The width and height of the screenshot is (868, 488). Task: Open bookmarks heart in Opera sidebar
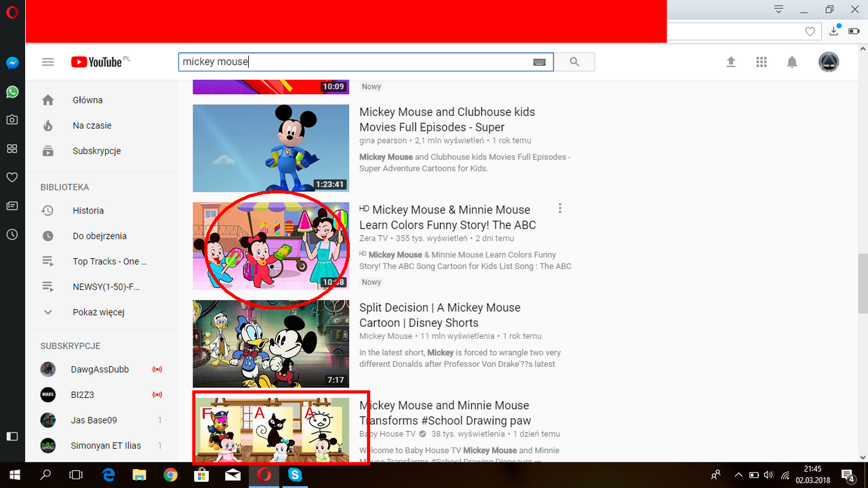click(12, 177)
